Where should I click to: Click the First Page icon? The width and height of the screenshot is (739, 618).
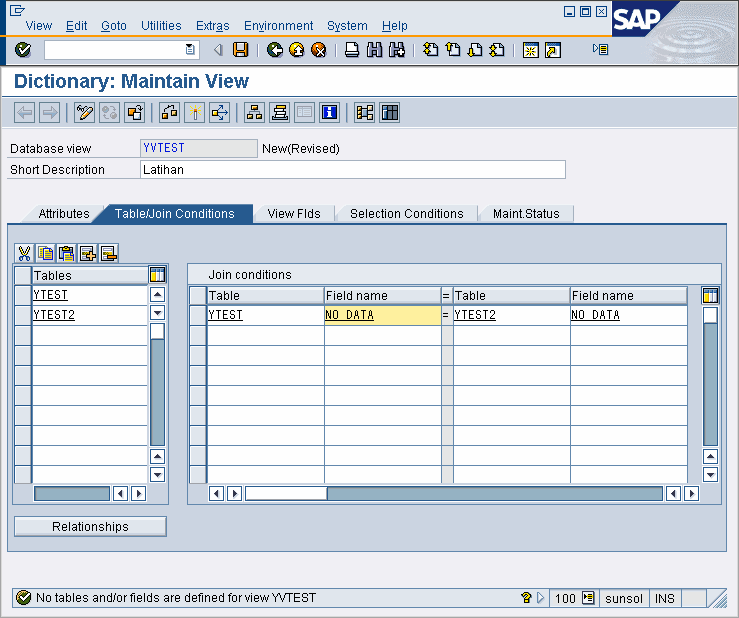click(430, 49)
